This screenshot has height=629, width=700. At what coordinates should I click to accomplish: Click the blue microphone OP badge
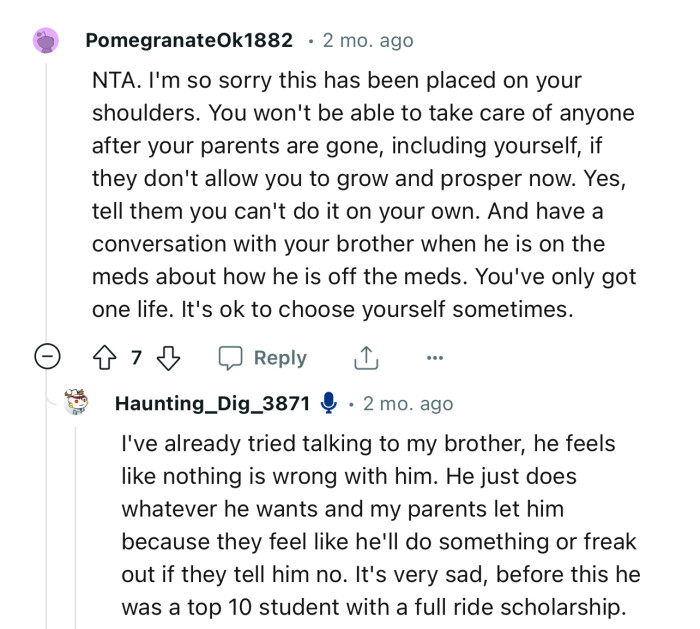point(328,404)
